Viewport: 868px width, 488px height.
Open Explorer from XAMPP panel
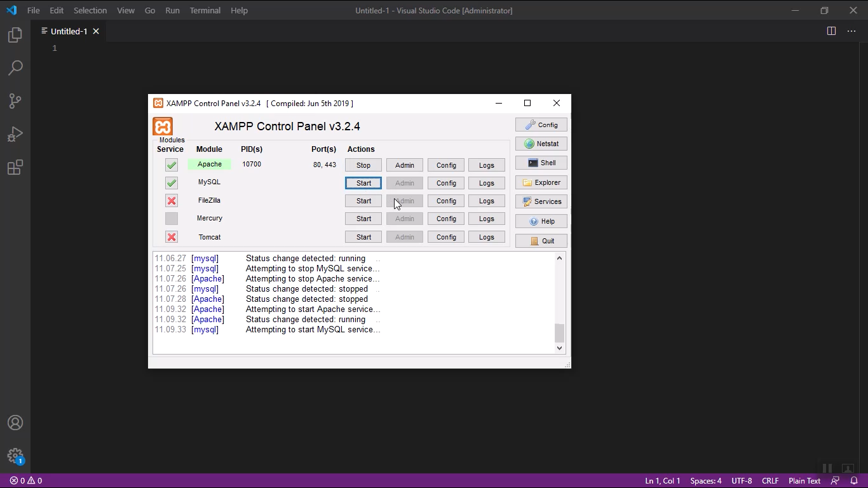pos(541,182)
